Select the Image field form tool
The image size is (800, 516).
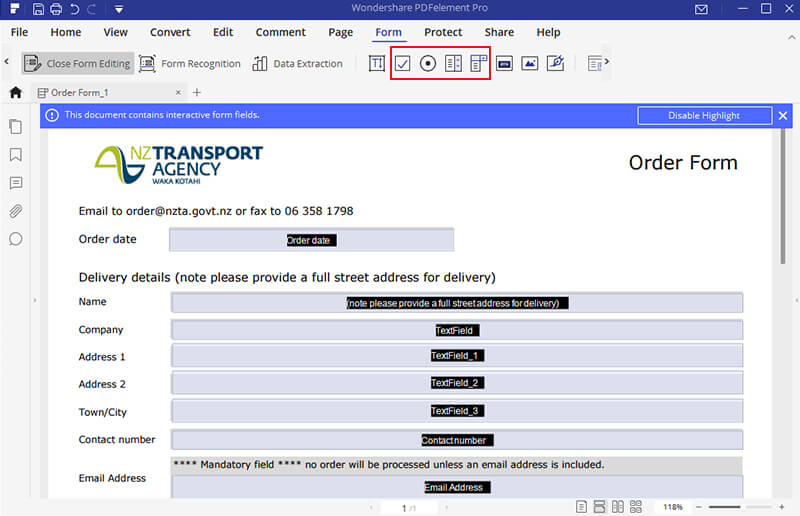[x=530, y=63]
